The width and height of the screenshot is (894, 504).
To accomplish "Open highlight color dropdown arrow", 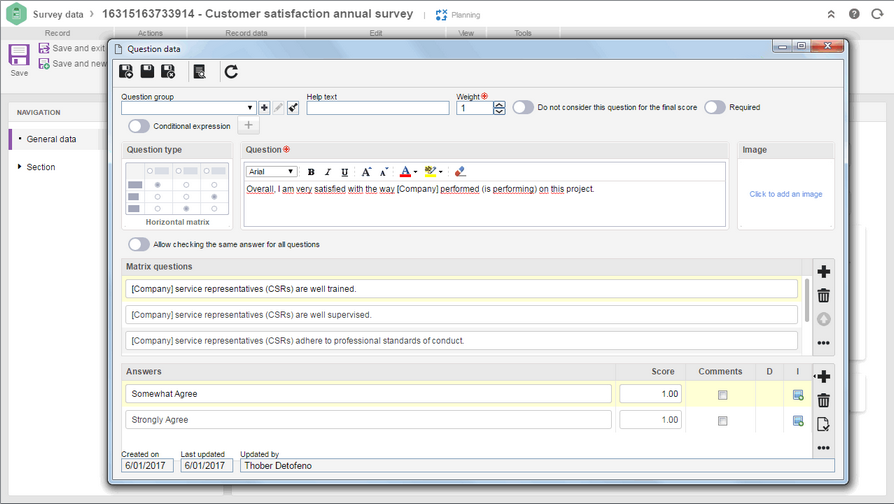I will pos(441,172).
